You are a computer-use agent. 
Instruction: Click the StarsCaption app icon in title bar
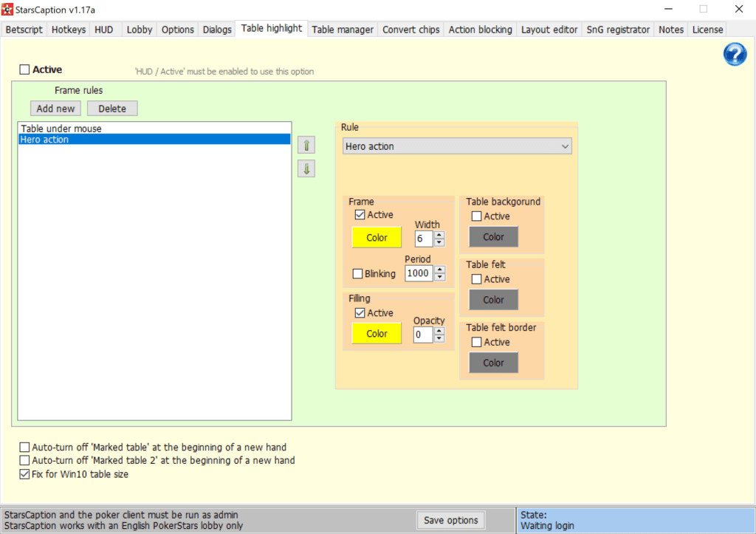point(7,9)
